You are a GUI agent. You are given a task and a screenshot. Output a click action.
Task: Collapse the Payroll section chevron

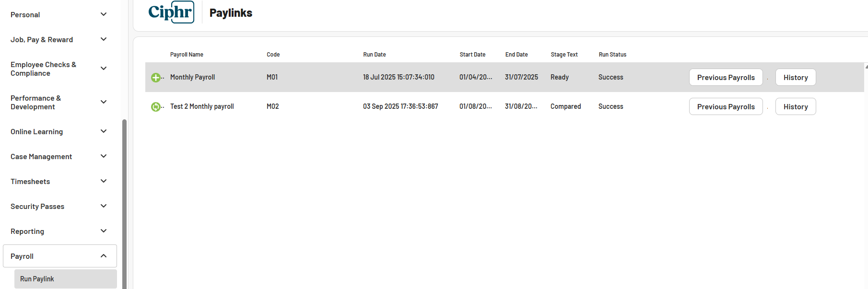(x=104, y=256)
